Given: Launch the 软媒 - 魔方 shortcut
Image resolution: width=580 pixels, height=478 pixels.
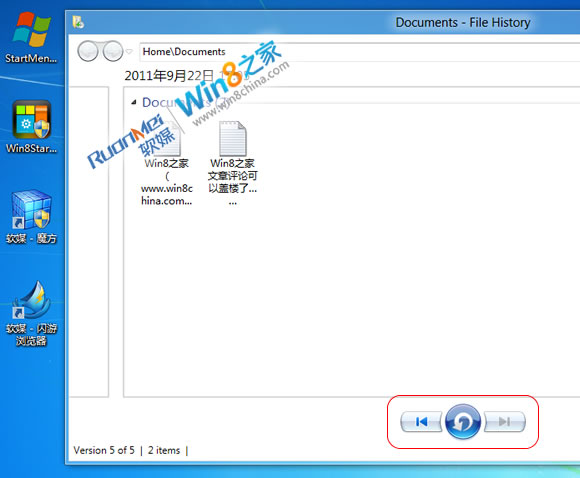Looking at the screenshot, I should point(31,217).
